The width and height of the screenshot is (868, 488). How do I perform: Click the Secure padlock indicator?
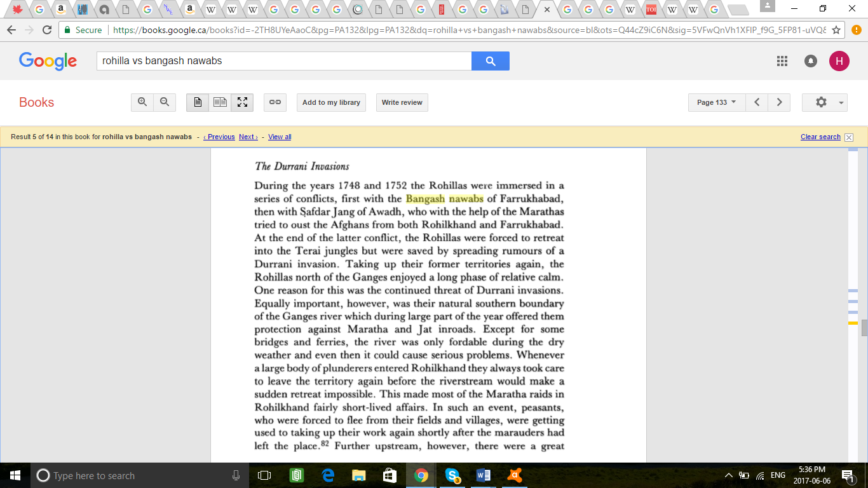tap(83, 30)
